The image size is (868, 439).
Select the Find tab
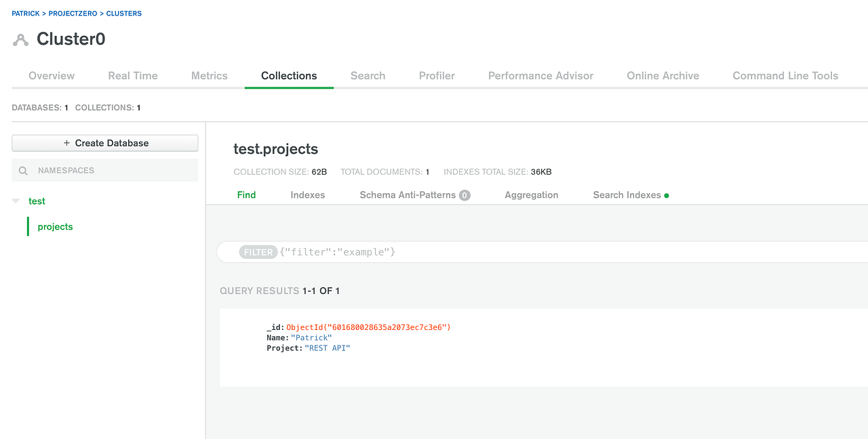pyautogui.click(x=246, y=194)
